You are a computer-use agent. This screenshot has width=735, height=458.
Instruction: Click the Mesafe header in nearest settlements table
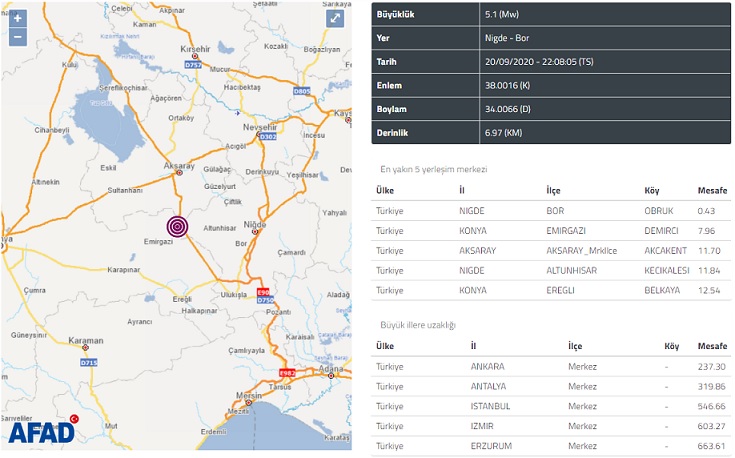tap(711, 190)
